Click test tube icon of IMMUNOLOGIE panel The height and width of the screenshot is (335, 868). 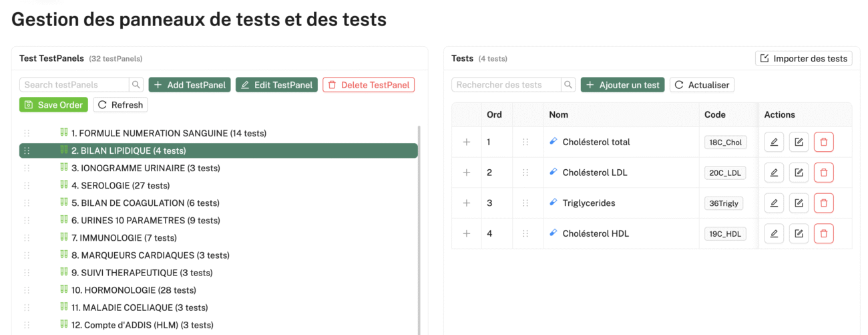[x=64, y=237]
